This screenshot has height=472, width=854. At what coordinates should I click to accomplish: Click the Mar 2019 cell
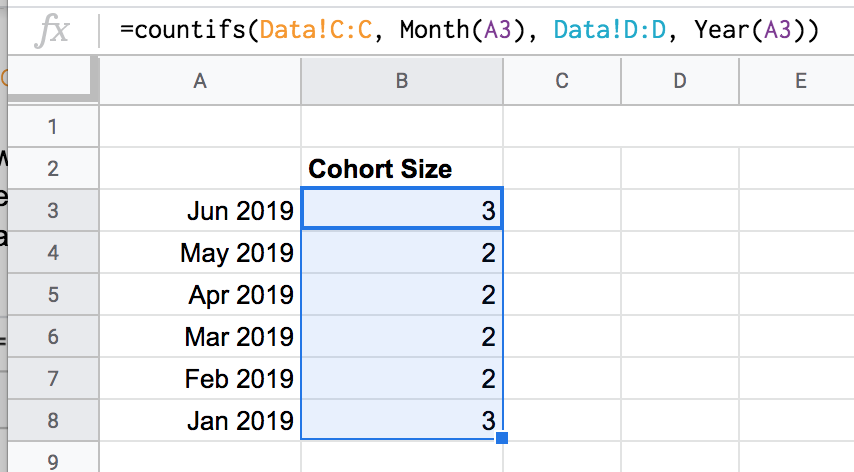200,337
